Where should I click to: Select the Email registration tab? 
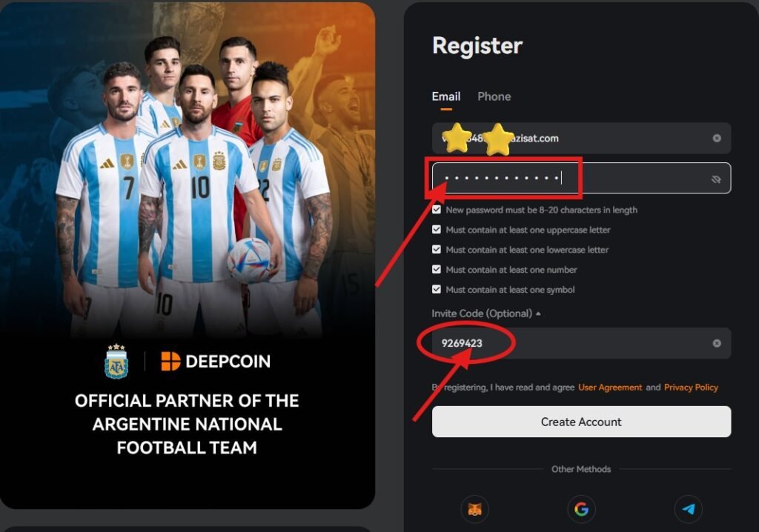coord(445,96)
